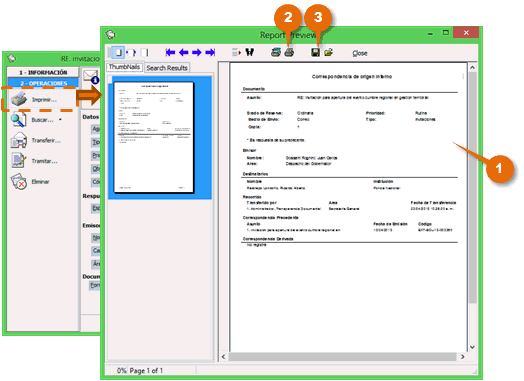Jump to first page with blue arrow

(x=170, y=52)
